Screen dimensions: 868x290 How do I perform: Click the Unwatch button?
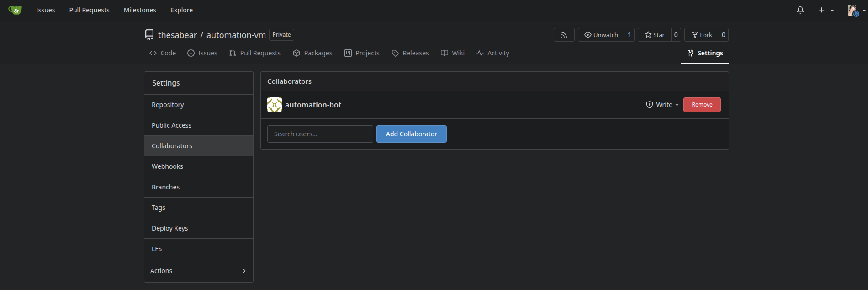pyautogui.click(x=601, y=35)
